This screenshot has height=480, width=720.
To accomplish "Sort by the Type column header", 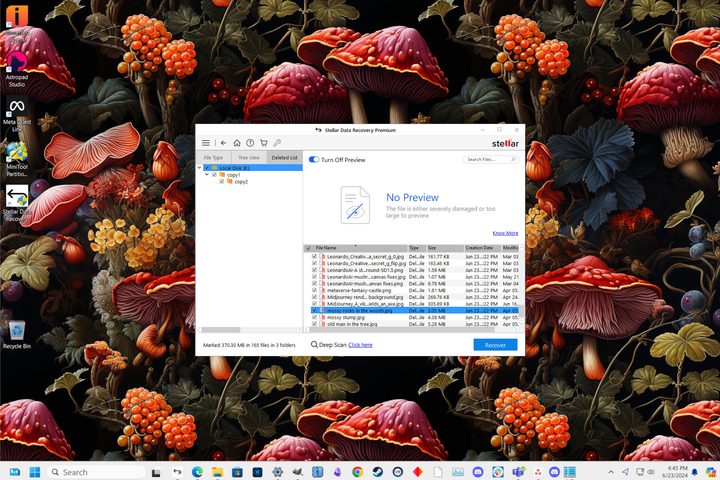I will (416, 248).
